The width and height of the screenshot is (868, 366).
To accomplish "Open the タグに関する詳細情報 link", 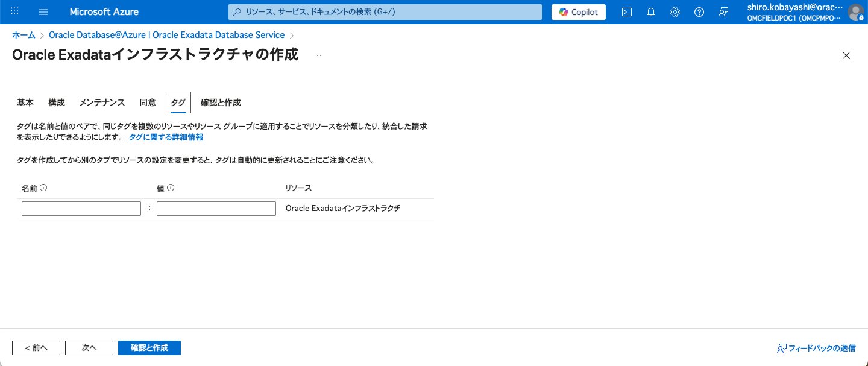I will tap(166, 137).
